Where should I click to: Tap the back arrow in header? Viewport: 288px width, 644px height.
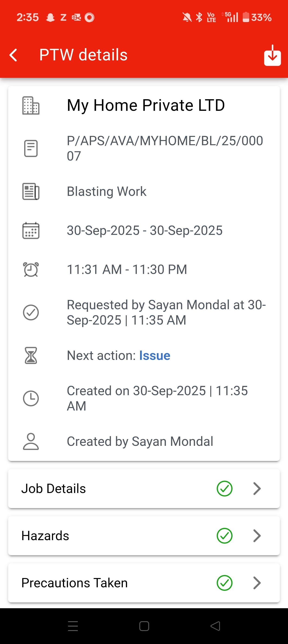coord(13,55)
